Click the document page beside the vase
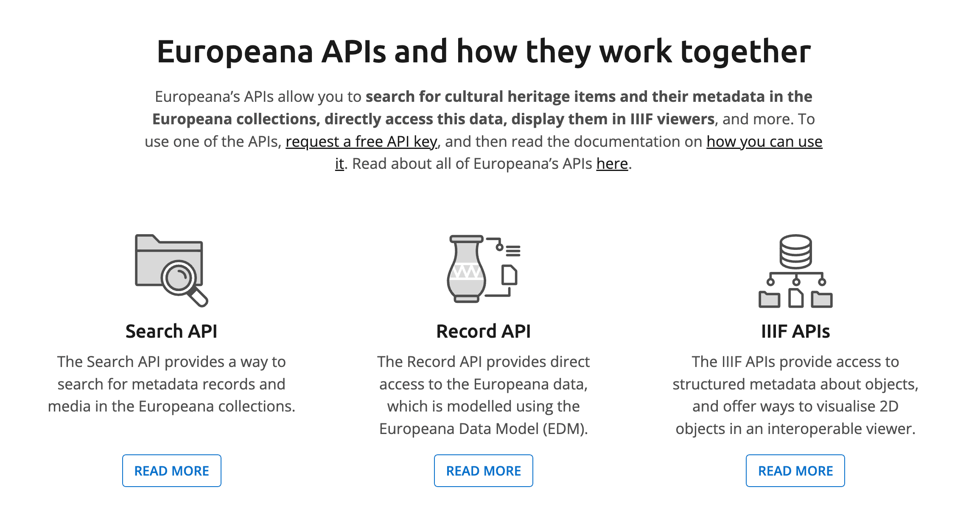This screenshot has height=532, width=980. (x=509, y=275)
